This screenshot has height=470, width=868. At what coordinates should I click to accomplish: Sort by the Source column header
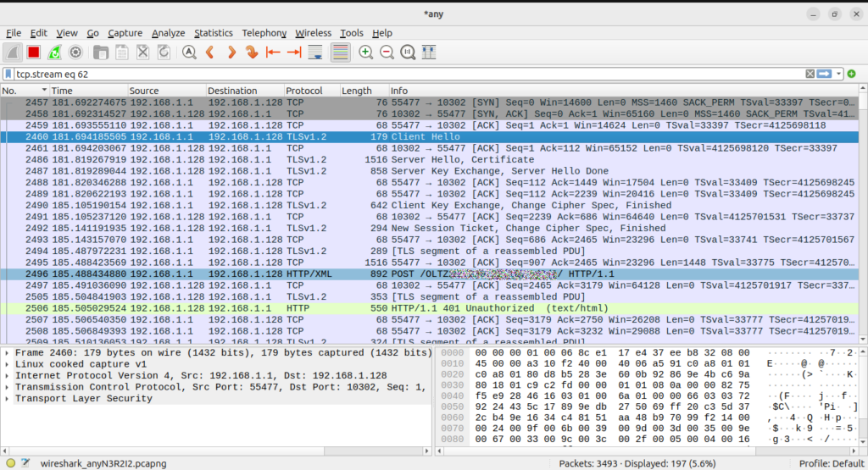tap(166, 91)
